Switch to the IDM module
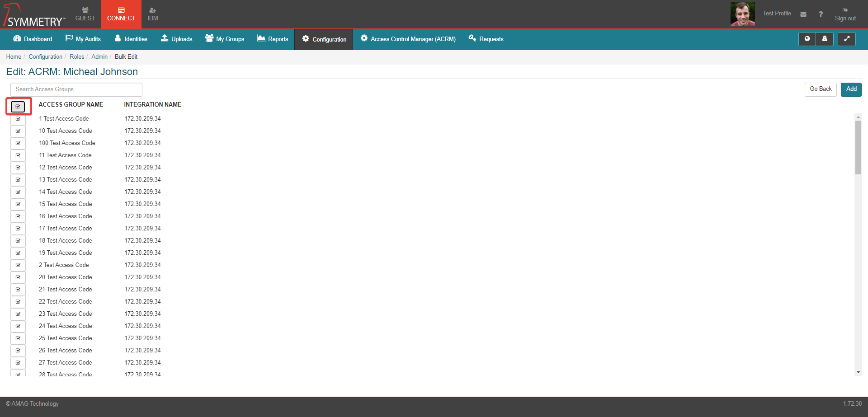 [x=153, y=14]
